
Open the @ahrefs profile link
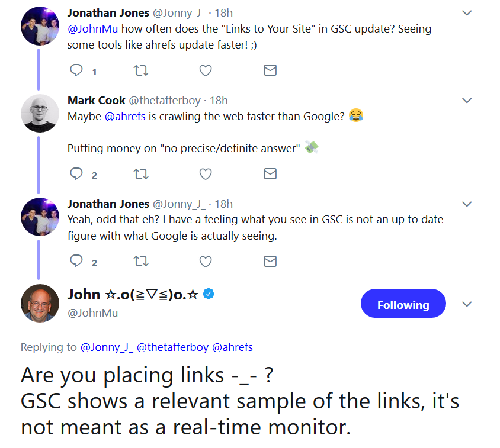coord(124,116)
